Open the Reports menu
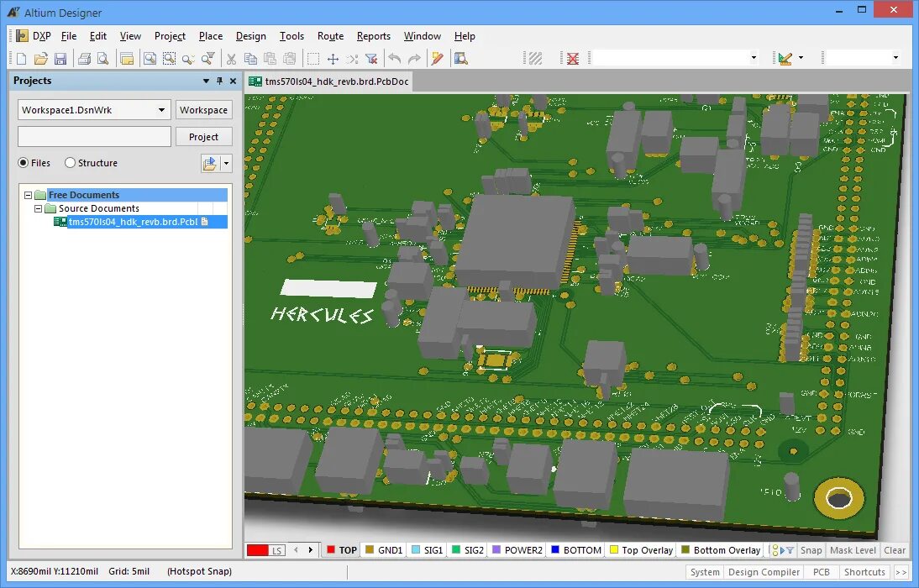Image resolution: width=919 pixels, height=588 pixels. pos(373,36)
